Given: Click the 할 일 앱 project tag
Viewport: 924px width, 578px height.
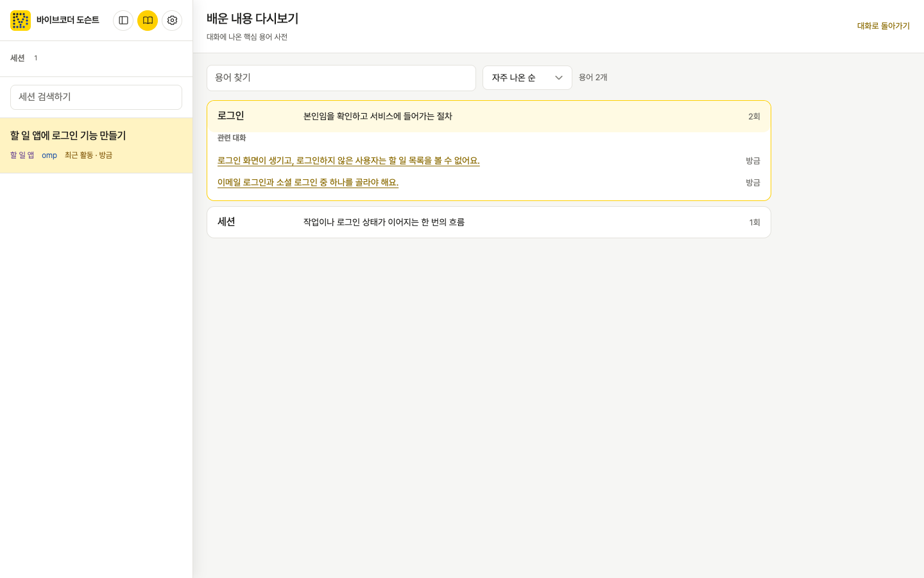Looking at the screenshot, I should 22,155.
